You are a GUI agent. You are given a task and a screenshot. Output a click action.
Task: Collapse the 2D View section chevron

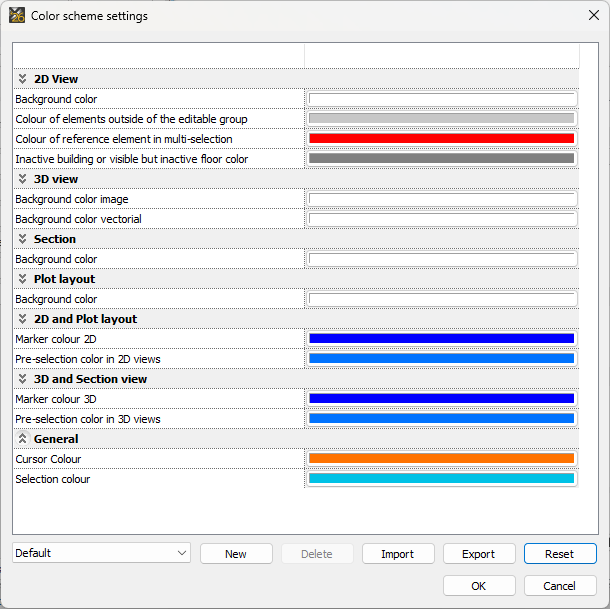click(x=22, y=79)
